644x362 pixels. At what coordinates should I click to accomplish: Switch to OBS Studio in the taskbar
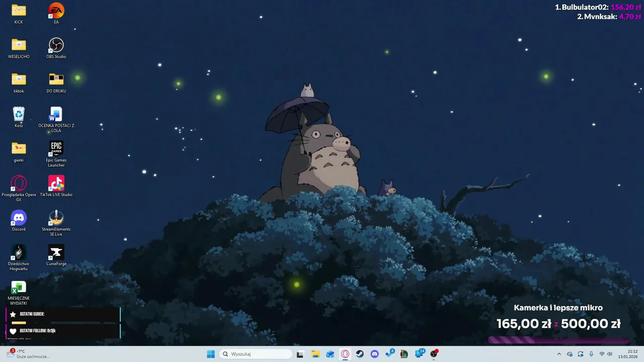[434, 354]
